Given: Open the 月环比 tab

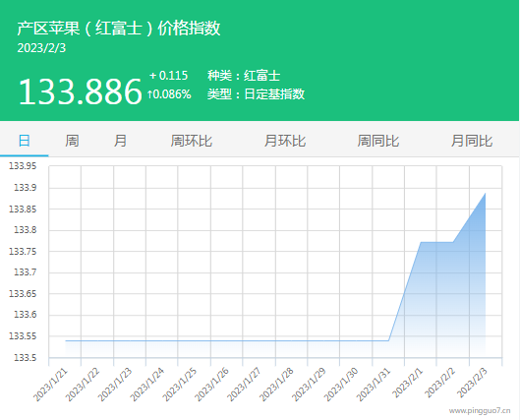Looking at the screenshot, I should 285,141.
